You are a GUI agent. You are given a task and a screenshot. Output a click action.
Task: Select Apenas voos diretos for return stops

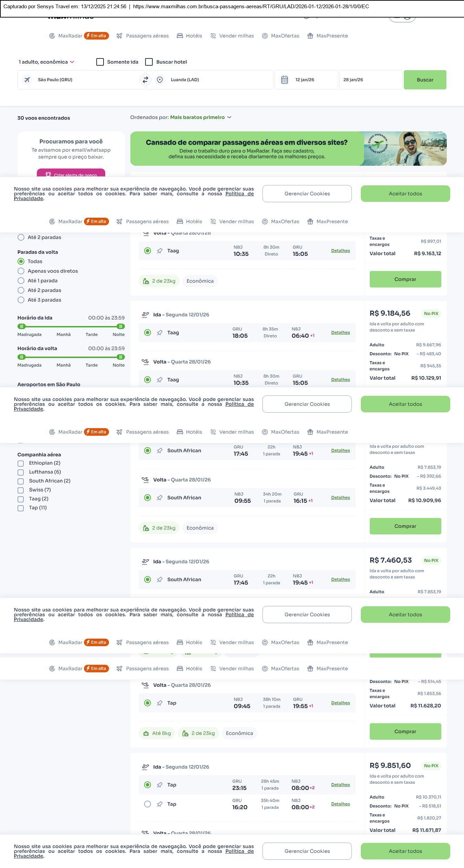coord(21,271)
